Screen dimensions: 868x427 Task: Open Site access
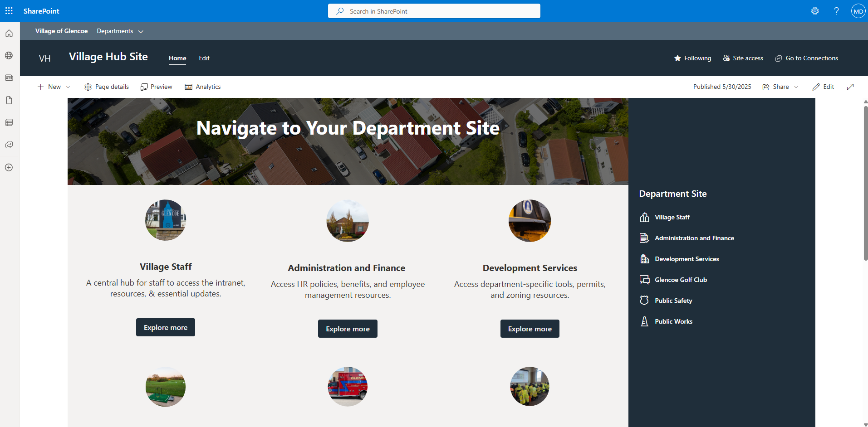743,58
